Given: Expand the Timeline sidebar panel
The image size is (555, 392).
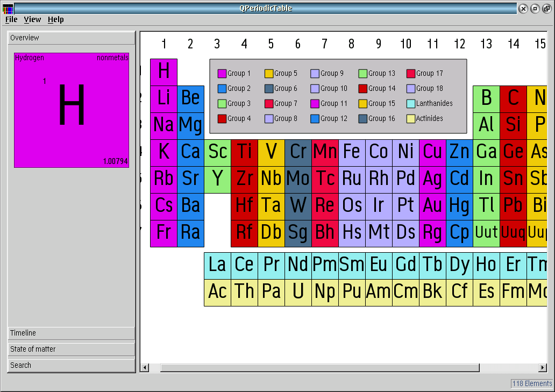Looking at the screenshot, I should point(70,333).
